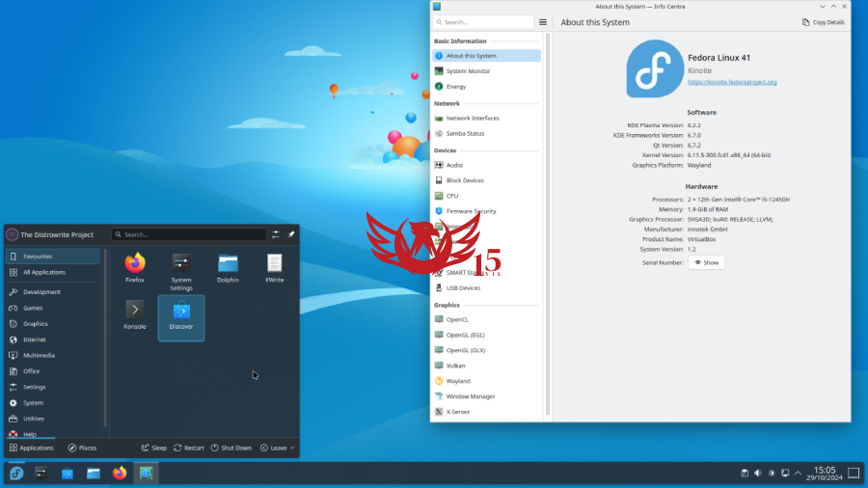Open the digital clock calendar
This screenshot has height=488, width=868.
tap(825, 474)
